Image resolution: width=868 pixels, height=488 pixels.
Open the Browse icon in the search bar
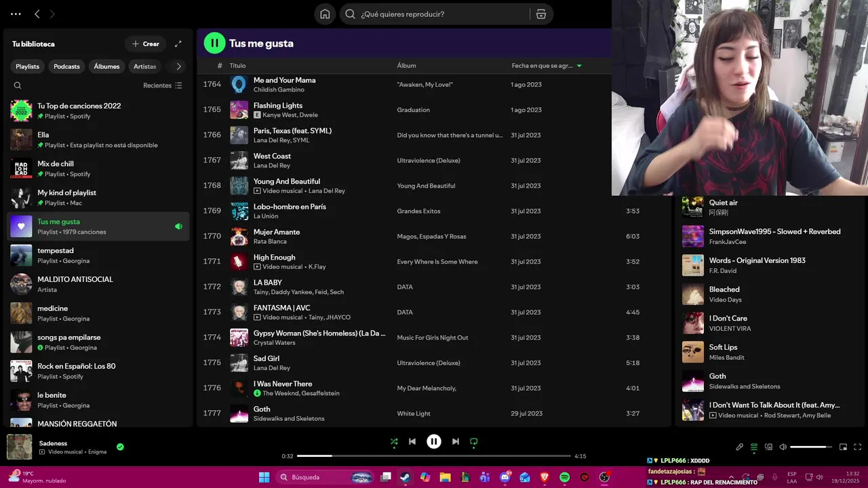(x=541, y=14)
